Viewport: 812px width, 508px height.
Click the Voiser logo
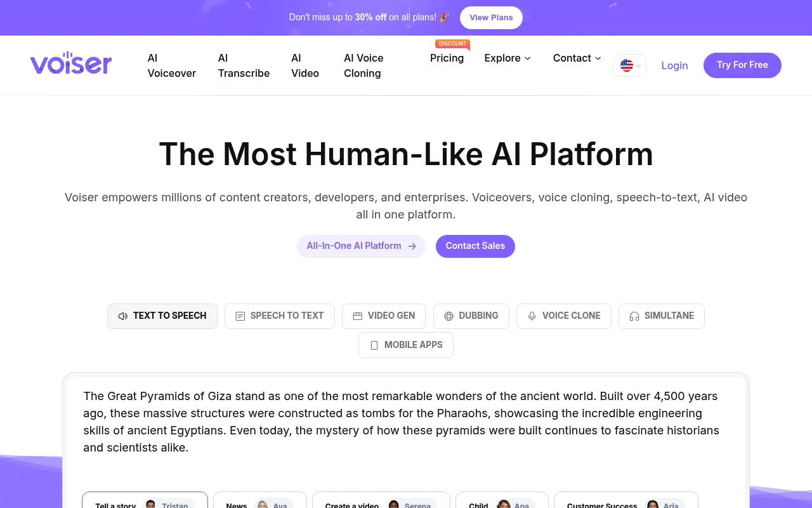71,63
